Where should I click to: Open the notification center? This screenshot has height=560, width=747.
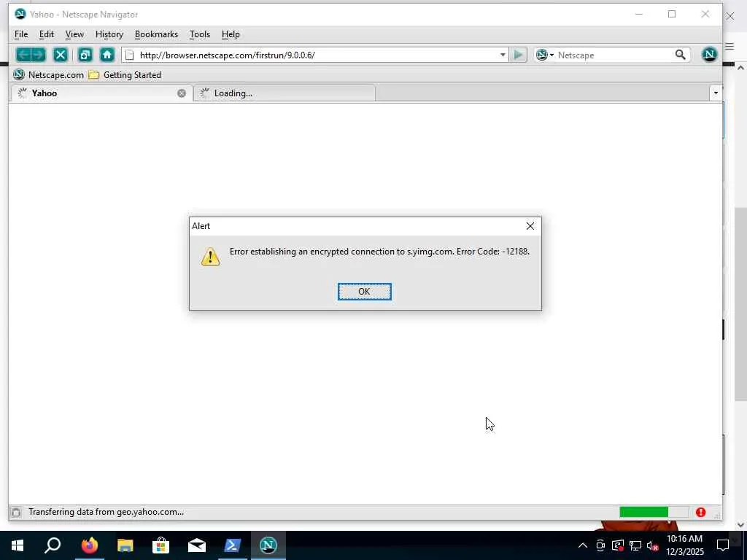click(x=723, y=545)
